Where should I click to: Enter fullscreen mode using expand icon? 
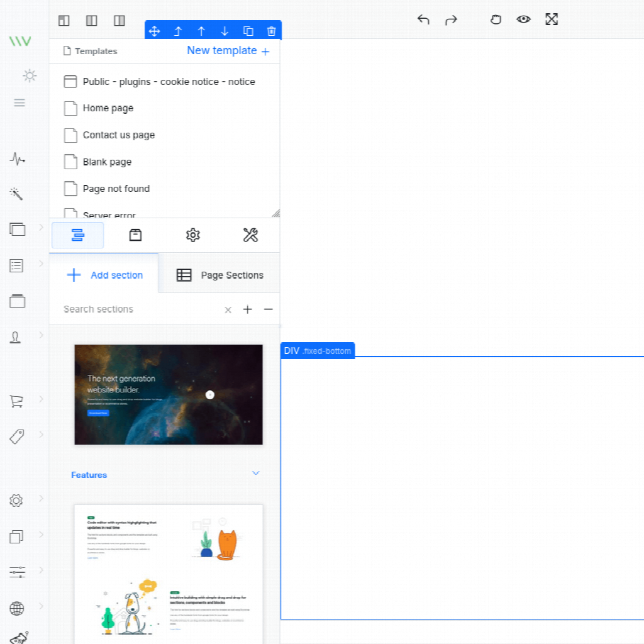point(552,19)
